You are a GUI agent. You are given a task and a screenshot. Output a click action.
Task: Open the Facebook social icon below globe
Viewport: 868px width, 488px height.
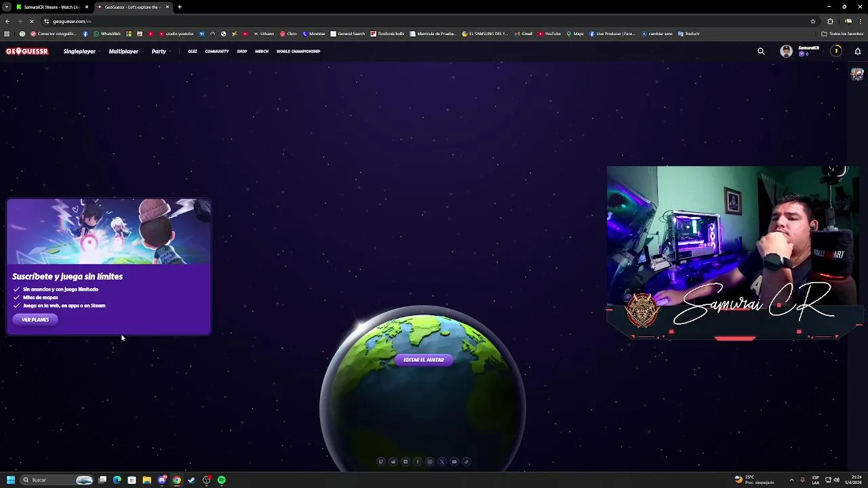point(417,462)
